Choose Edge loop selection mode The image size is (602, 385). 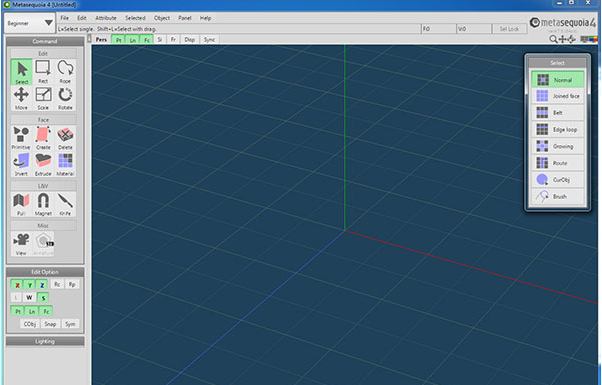(x=557, y=129)
